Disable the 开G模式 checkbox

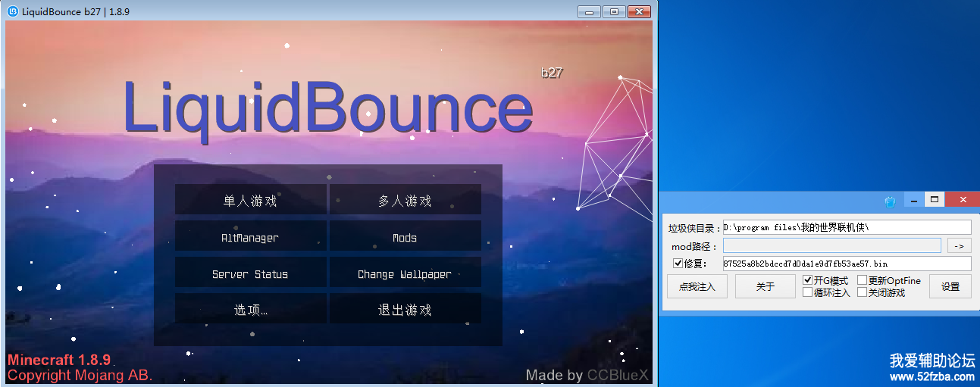(808, 280)
